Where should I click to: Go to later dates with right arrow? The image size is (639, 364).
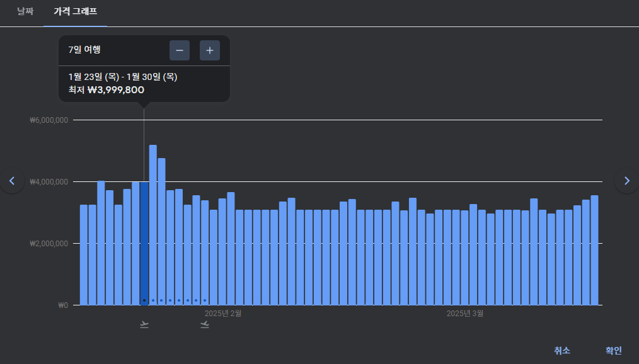(626, 181)
